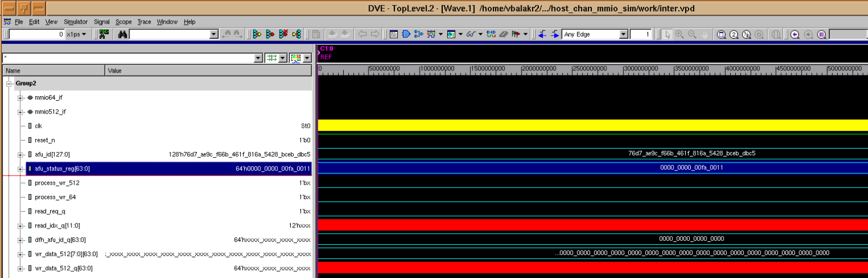Click the zoom 2x icon
Screen dimensions: 868x278
click(734, 34)
